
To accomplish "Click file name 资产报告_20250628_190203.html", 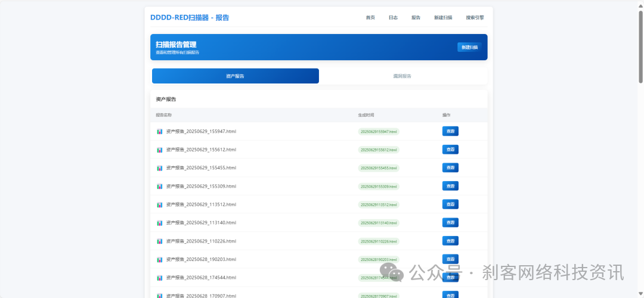I will click(202, 259).
